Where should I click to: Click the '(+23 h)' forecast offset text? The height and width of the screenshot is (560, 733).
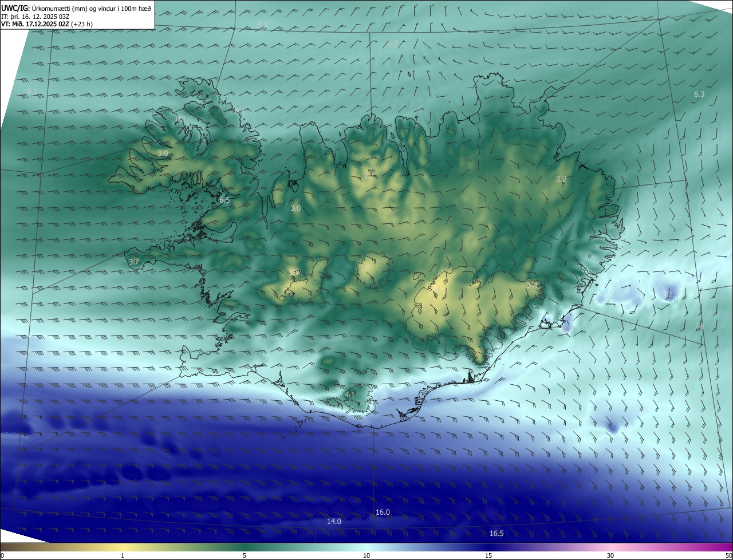coord(82,24)
